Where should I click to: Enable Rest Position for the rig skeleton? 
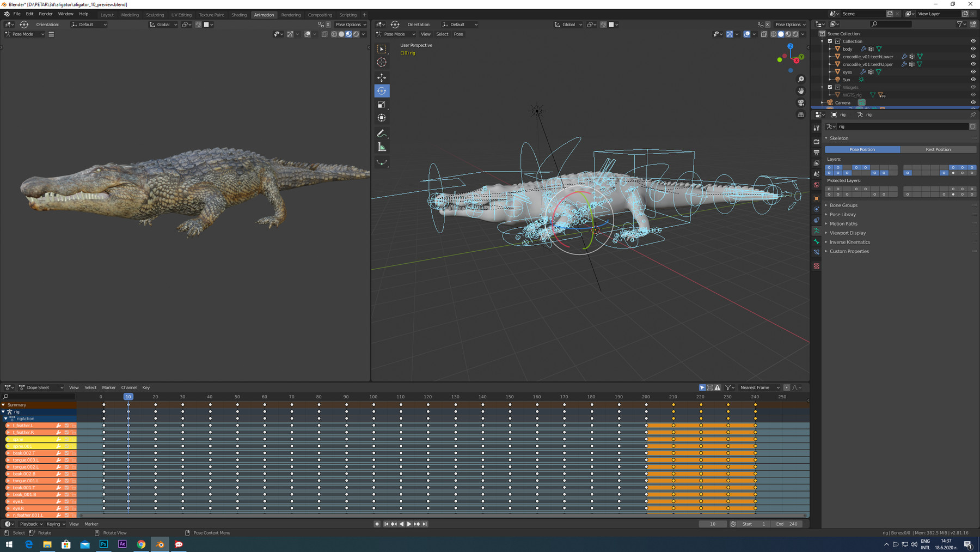tap(939, 149)
